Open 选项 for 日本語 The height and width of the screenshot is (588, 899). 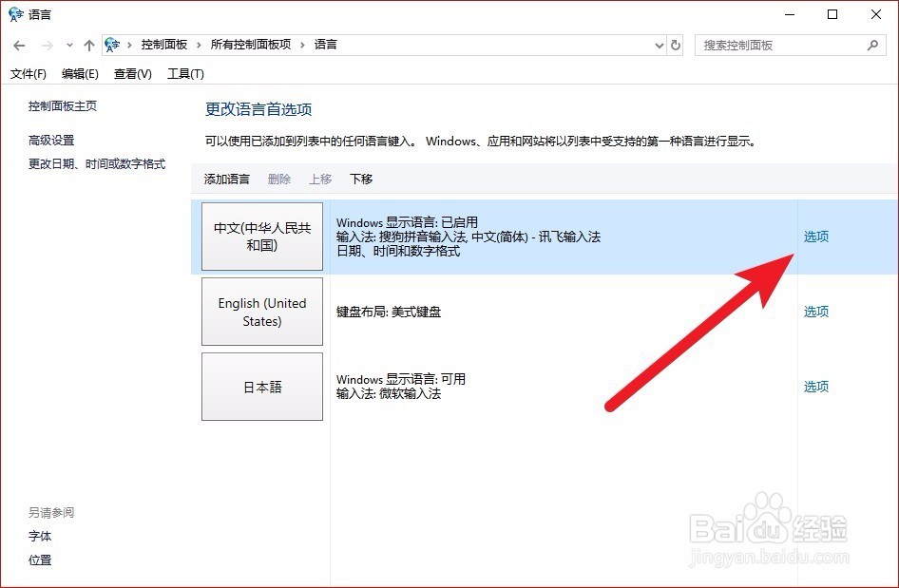pos(815,387)
